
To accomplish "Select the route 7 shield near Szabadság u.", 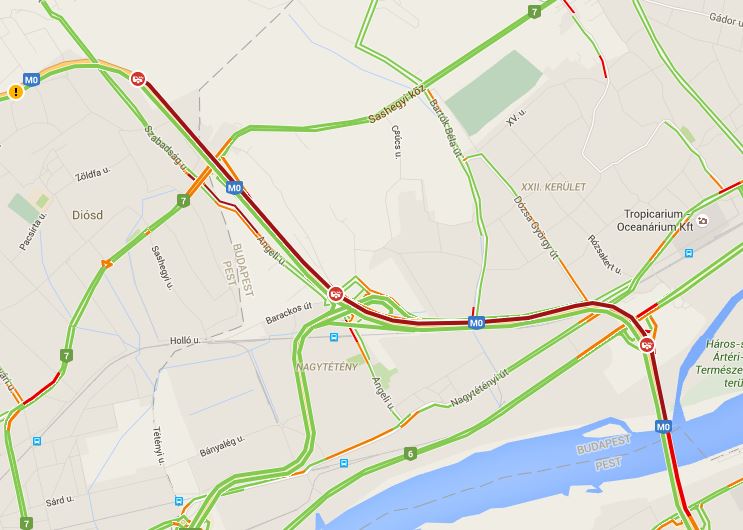I will [x=183, y=201].
